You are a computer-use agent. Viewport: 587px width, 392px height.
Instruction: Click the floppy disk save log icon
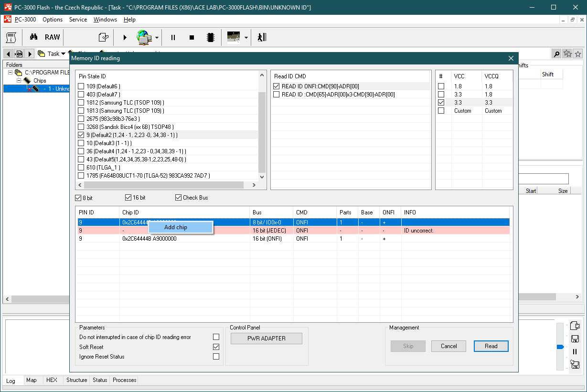(575, 339)
